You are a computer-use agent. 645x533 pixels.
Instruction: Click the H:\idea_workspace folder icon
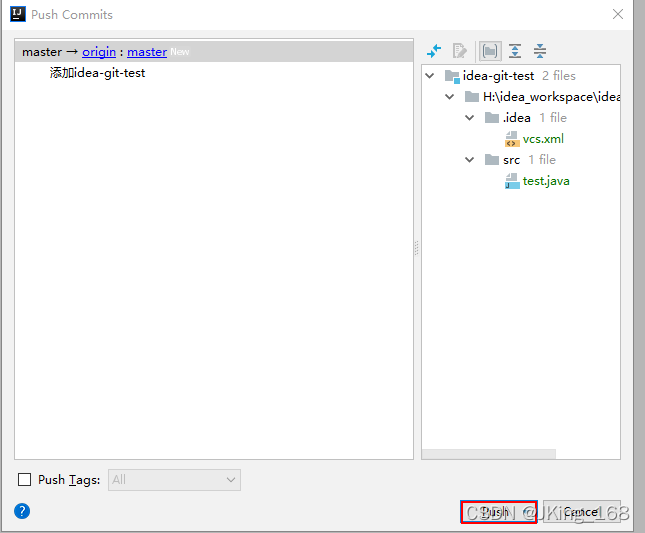coord(472,97)
